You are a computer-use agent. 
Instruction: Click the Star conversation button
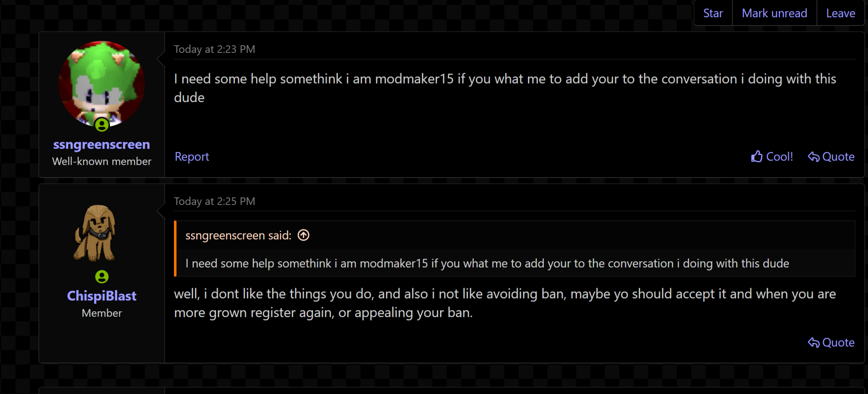click(713, 13)
